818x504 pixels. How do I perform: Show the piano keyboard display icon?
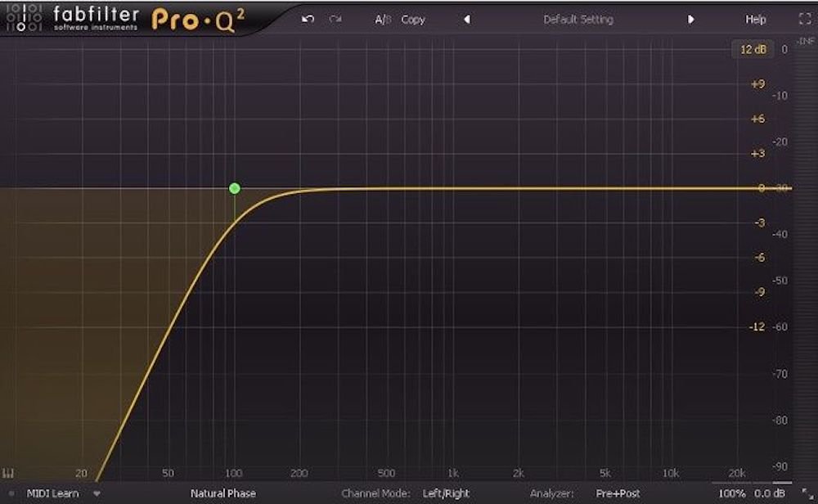[x=10, y=473]
